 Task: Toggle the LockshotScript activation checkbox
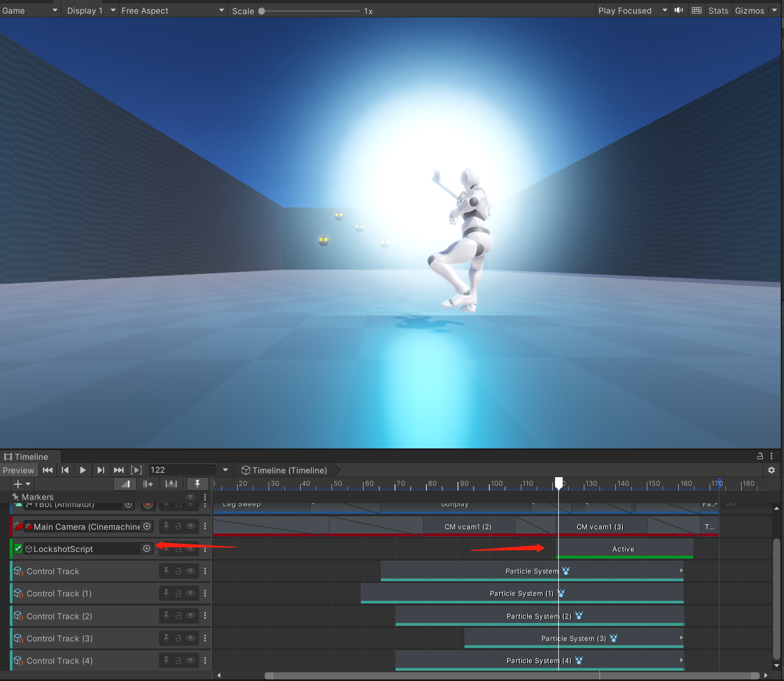click(18, 549)
